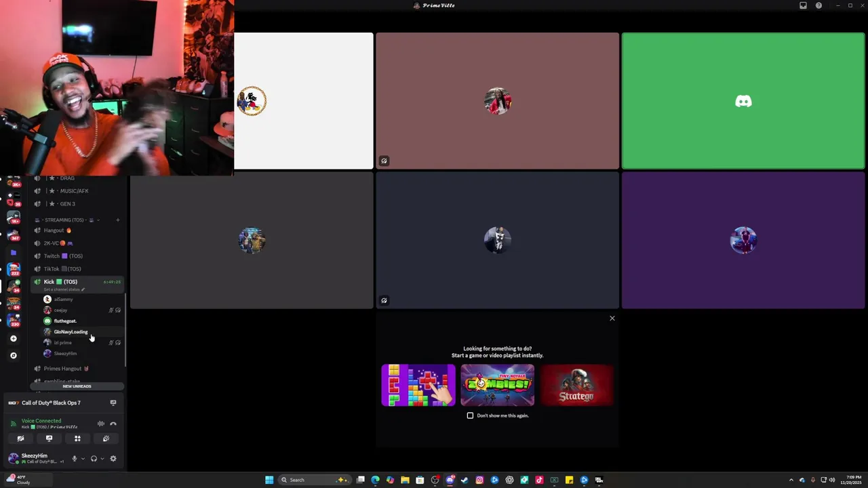Open noise suppression waveform icon

[100, 424]
